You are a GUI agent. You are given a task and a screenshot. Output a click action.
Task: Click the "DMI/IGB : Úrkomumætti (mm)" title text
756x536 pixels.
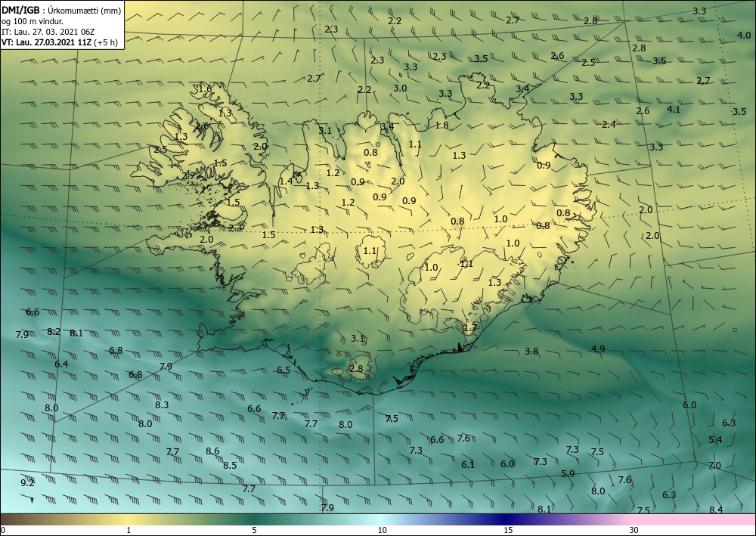61,11
